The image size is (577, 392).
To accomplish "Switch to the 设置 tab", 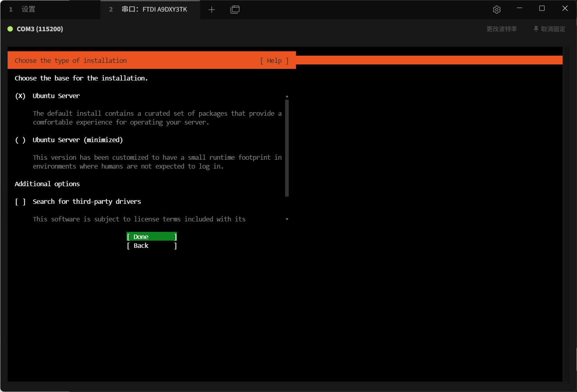I will coord(28,9).
